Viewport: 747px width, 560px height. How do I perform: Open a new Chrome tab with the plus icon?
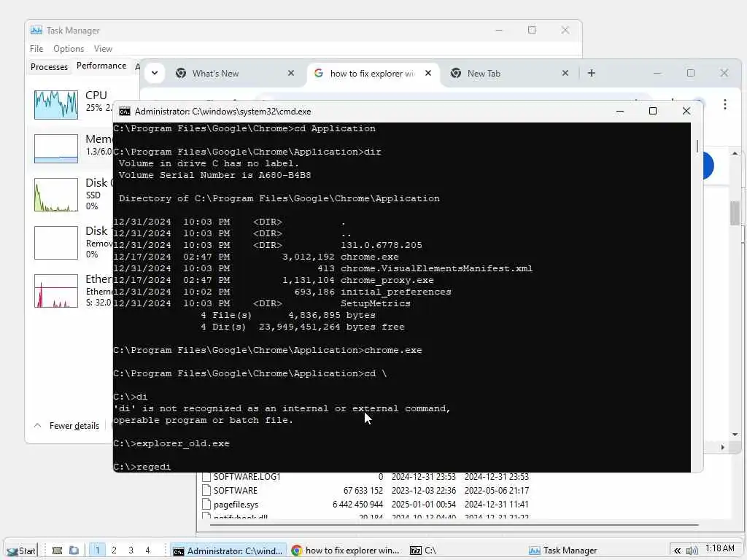[591, 74]
